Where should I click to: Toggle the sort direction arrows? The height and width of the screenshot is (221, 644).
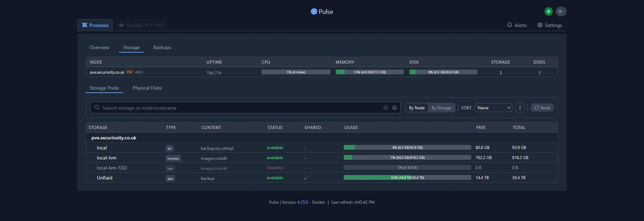pyautogui.click(x=520, y=108)
